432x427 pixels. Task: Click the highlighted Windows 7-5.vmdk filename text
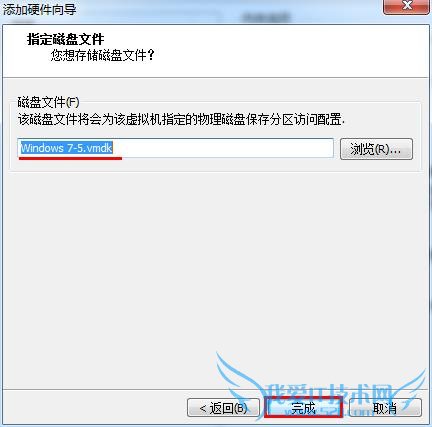66,148
